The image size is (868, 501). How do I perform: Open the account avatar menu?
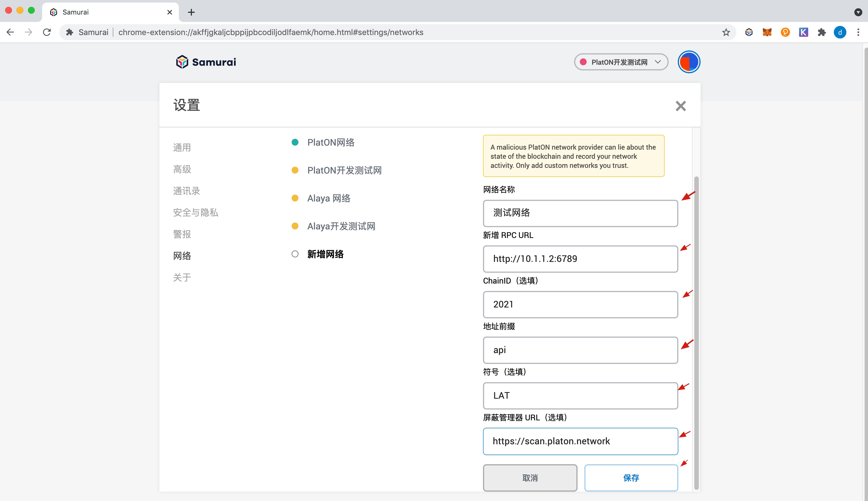(689, 62)
